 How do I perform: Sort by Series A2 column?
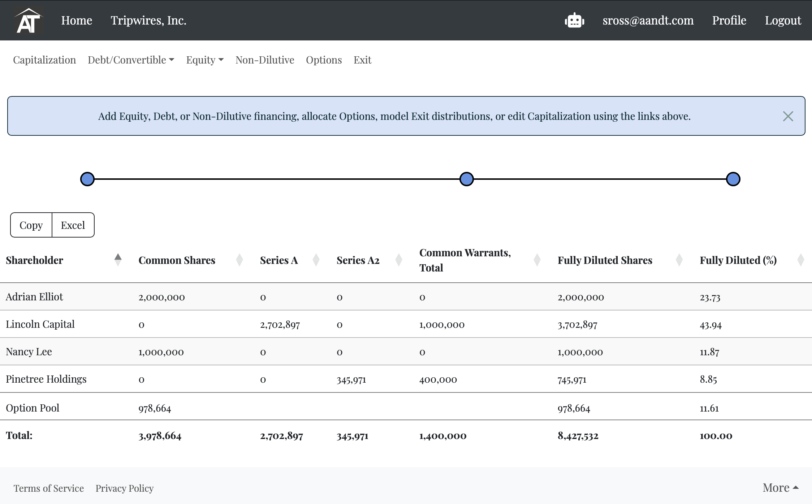(398, 260)
